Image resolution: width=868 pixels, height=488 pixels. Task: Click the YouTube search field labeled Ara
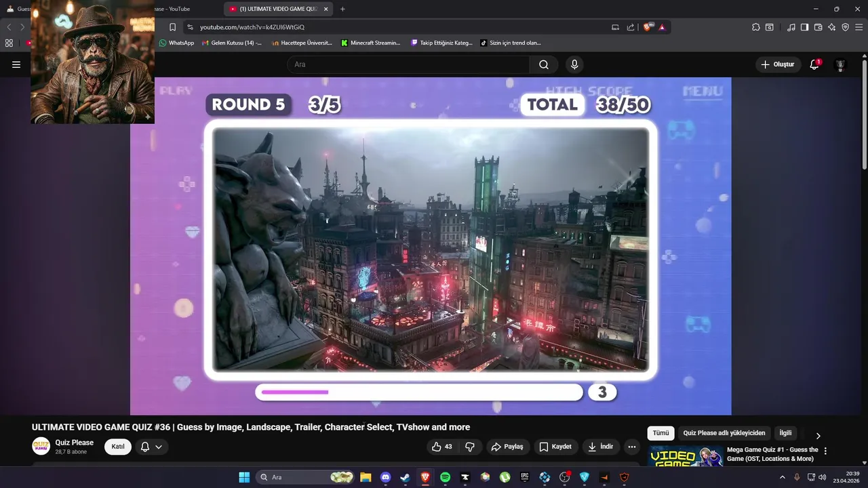click(x=408, y=64)
